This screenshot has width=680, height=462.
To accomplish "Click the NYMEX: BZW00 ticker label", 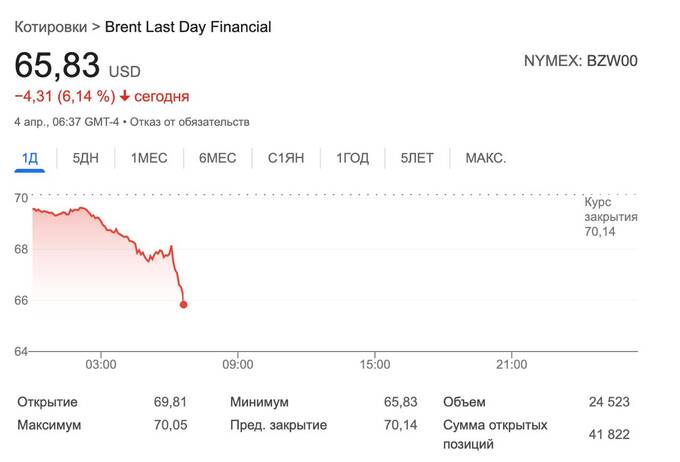I will [x=580, y=61].
